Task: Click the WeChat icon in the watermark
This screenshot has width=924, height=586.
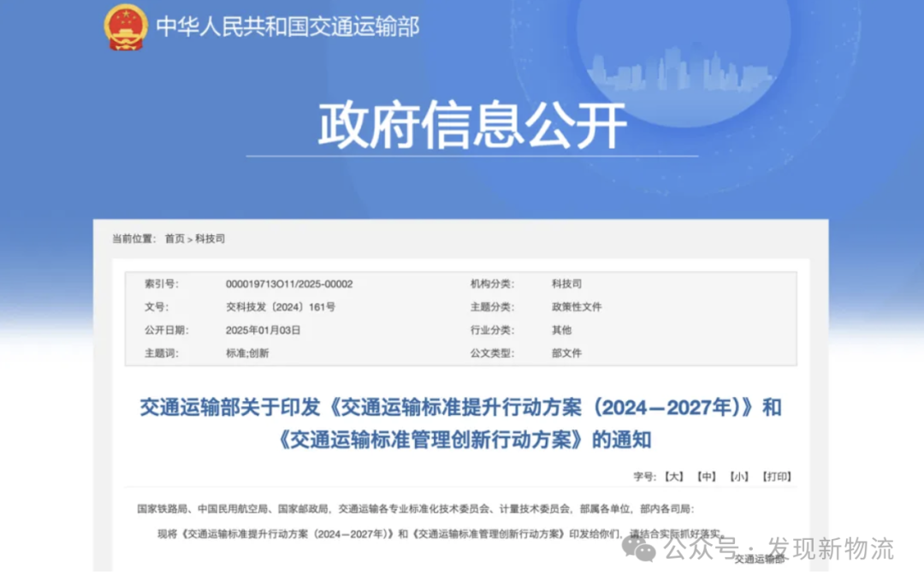Action: click(x=639, y=548)
